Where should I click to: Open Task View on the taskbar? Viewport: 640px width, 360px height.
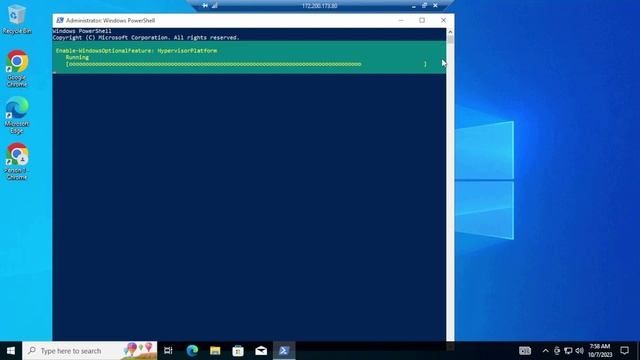168,351
